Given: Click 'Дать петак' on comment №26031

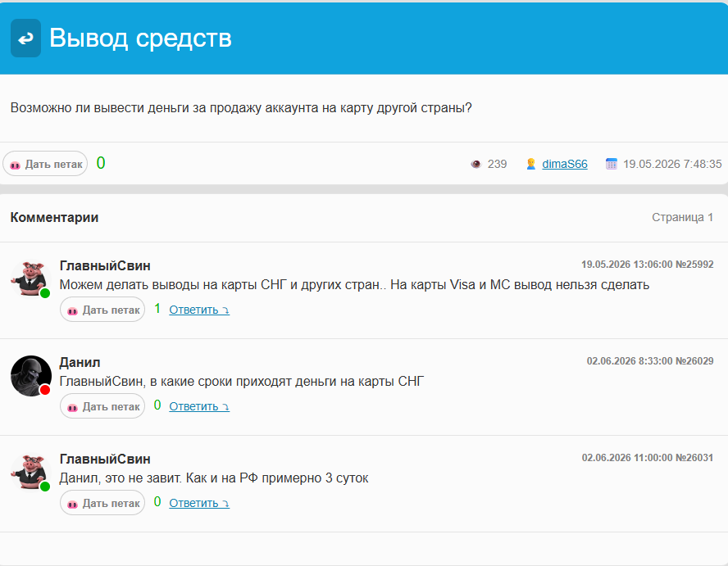Looking at the screenshot, I should point(102,503).
